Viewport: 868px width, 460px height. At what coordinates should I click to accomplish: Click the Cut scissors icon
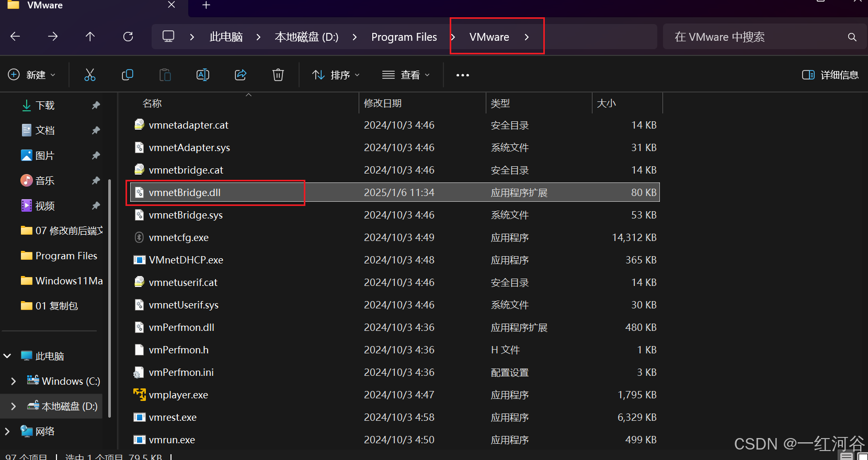90,75
